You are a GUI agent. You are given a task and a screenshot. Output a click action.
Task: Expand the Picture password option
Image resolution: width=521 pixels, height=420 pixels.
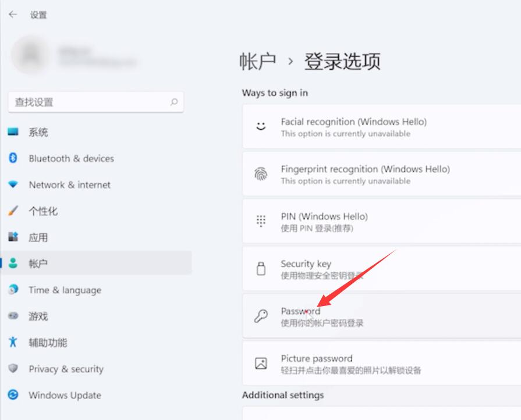pos(382,363)
